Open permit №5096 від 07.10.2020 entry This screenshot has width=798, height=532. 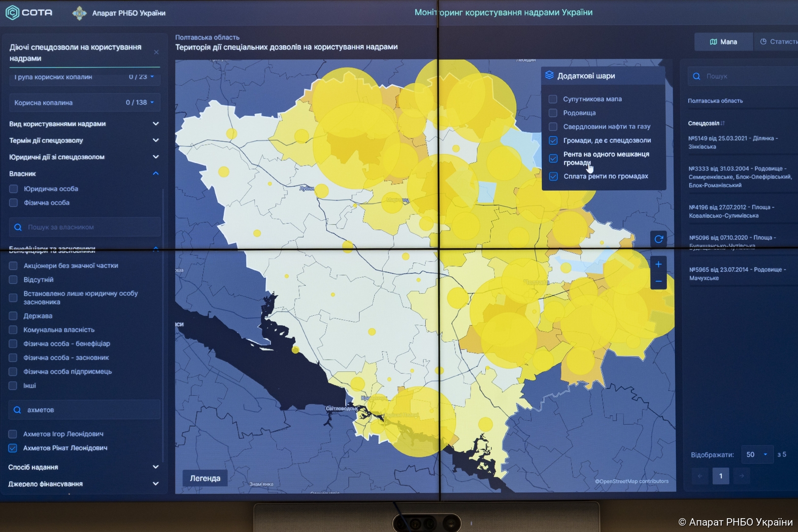click(x=732, y=241)
